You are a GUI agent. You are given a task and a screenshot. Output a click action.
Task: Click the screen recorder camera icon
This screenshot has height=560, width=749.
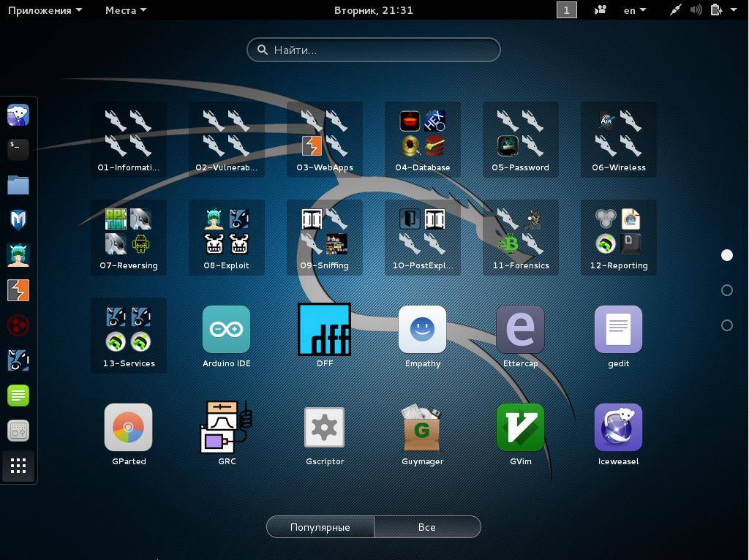click(x=601, y=10)
